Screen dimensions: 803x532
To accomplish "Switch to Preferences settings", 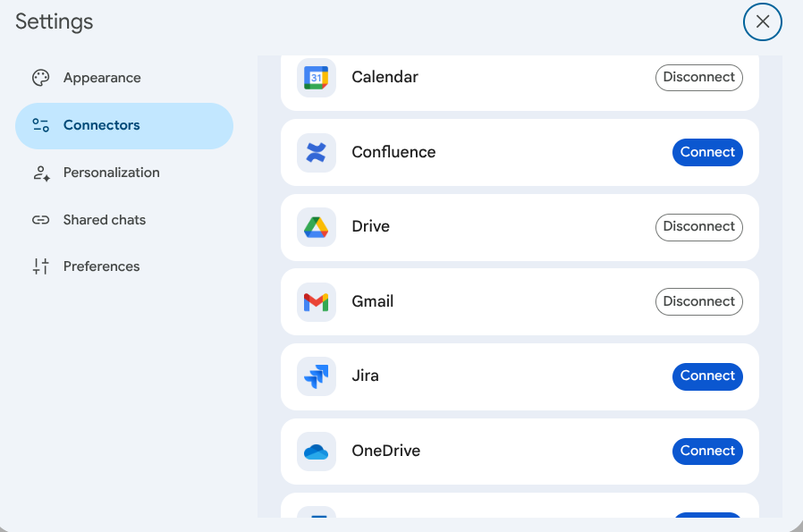I will pyautogui.click(x=101, y=266).
